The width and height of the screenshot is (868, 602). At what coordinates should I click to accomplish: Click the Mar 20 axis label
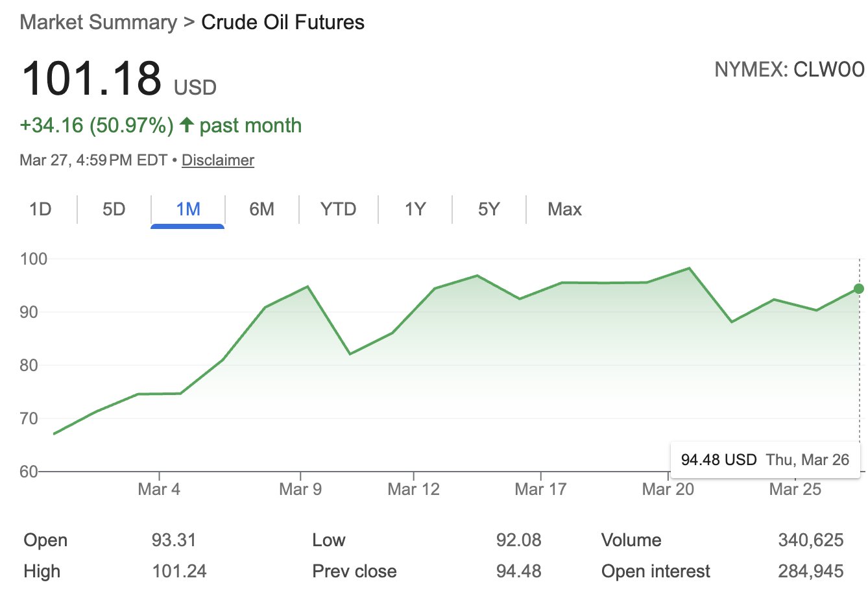click(668, 489)
